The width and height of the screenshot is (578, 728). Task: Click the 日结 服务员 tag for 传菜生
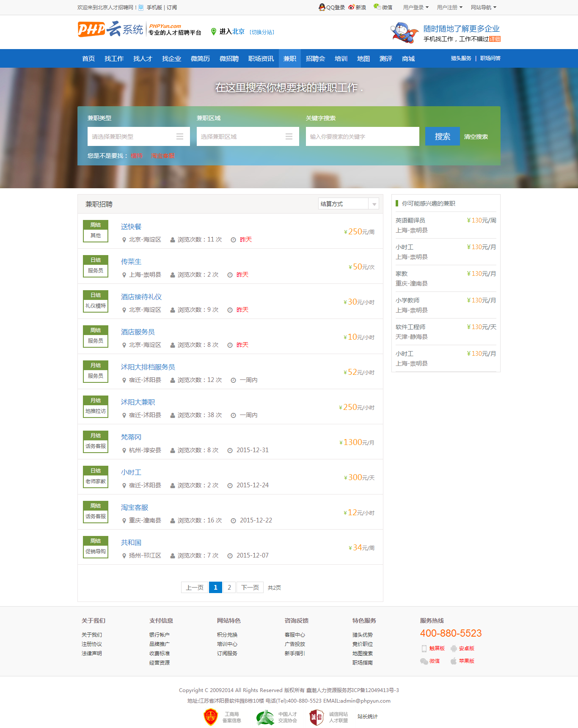96,266
